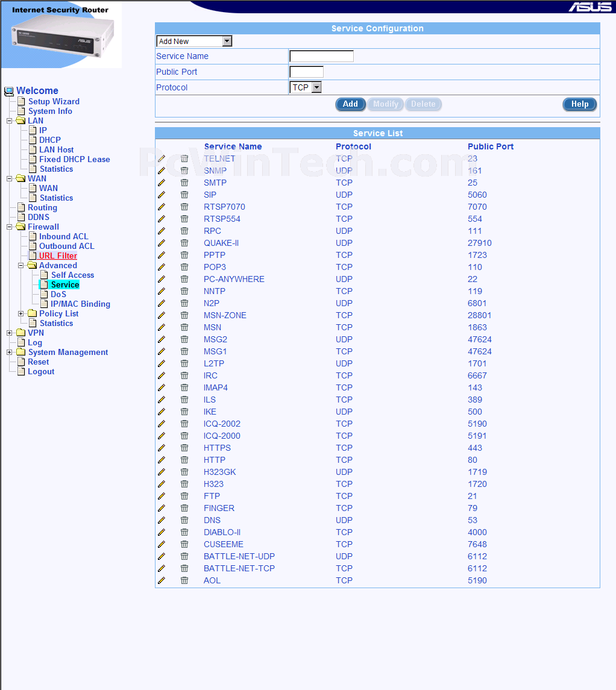Viewport: 616px width, 690px height.
Task: Click the CUSEEME service name
Action: [224, 544]
